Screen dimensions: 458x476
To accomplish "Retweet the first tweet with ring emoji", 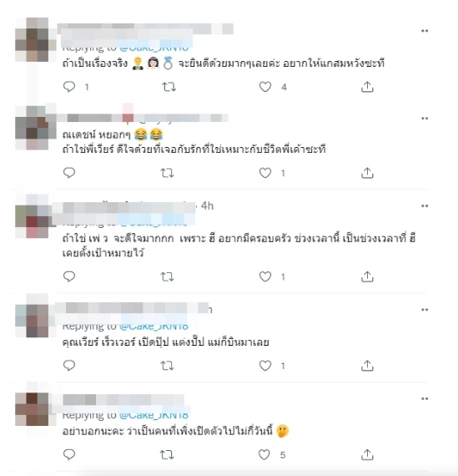I will [169, 87].
